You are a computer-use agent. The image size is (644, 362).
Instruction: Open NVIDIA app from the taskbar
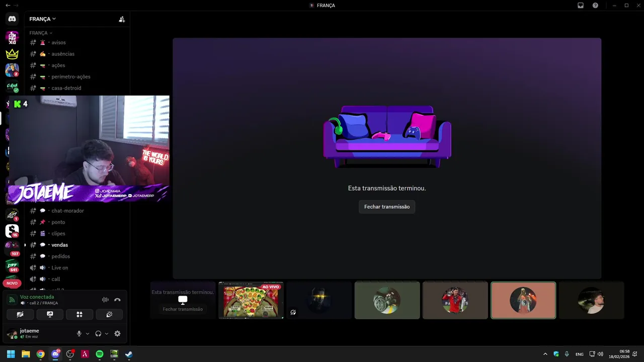click(114, 354)
